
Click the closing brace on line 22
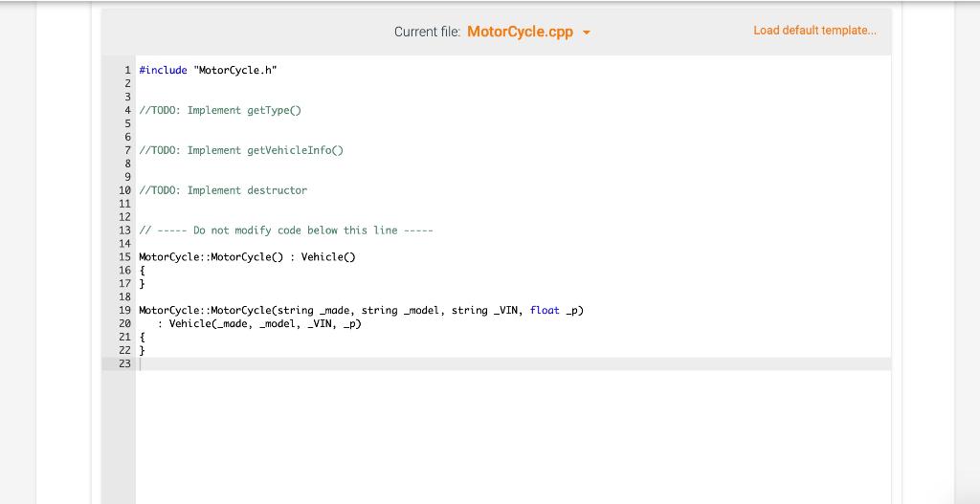coord(142,350)
